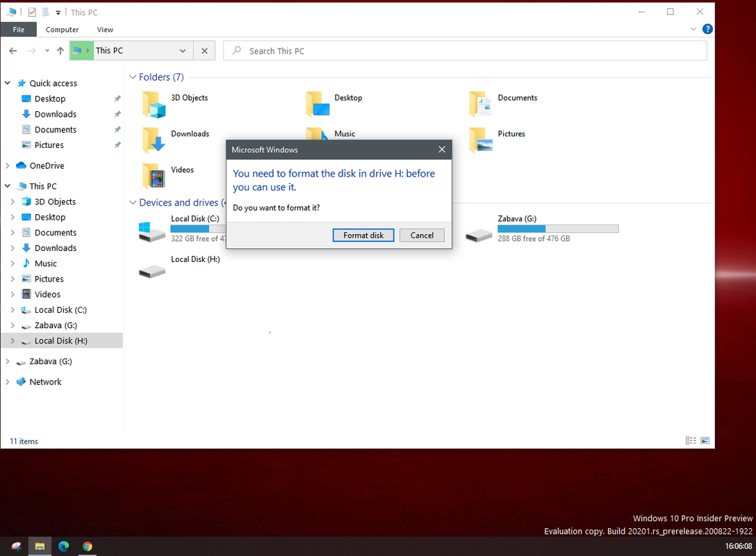This screenshot has height=556, width=756.
Task: Close the Microsoft Windows dialog
Action: coord(442,149)
